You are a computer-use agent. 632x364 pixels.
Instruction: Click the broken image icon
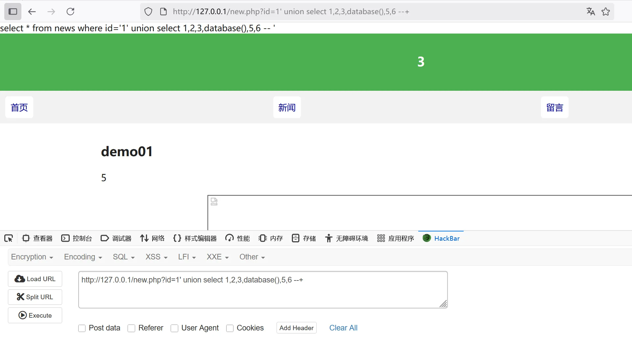pyautogui.click(x=214, y=202)
